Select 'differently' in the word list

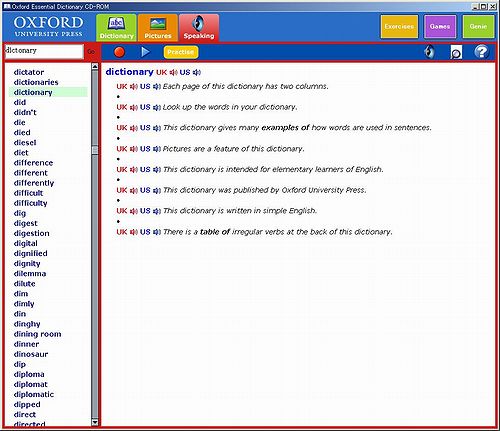34,183
